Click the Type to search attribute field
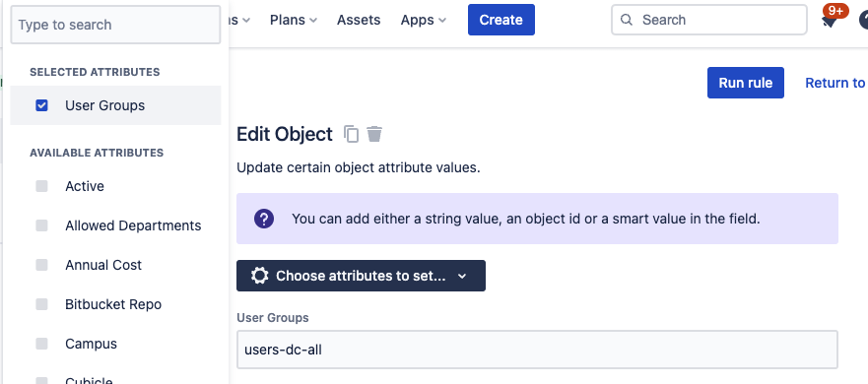Image resolution: width=868 pixels, height=384 pixels. coord(115,25)
